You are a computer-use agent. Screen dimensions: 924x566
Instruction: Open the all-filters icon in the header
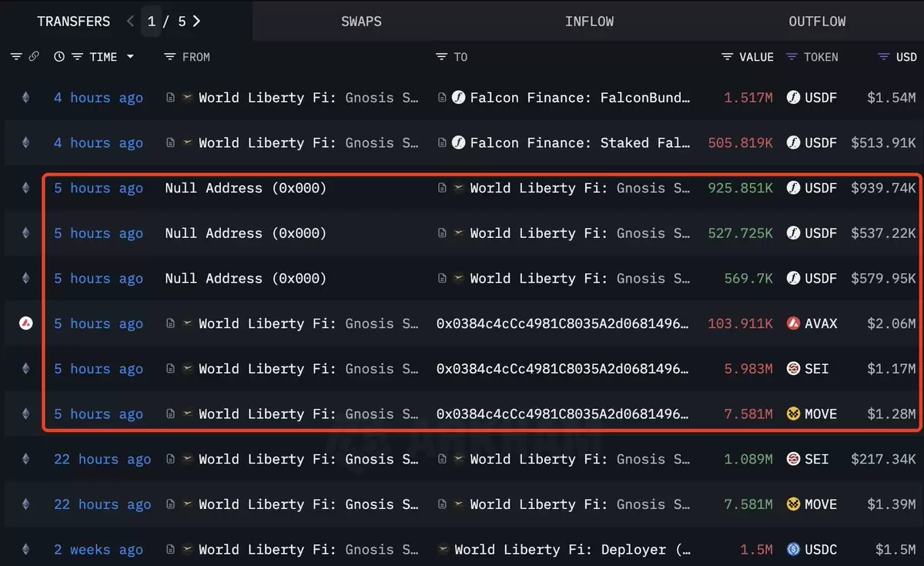(16, 57)
